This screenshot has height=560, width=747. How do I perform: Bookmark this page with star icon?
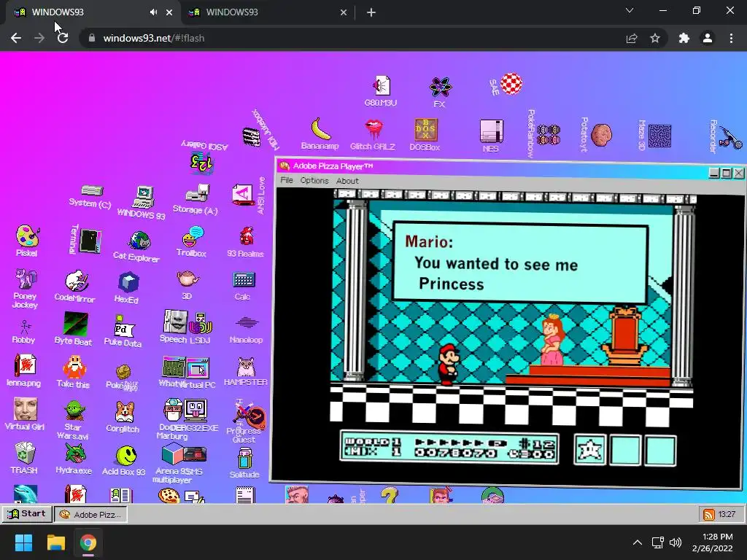point(655,38)
